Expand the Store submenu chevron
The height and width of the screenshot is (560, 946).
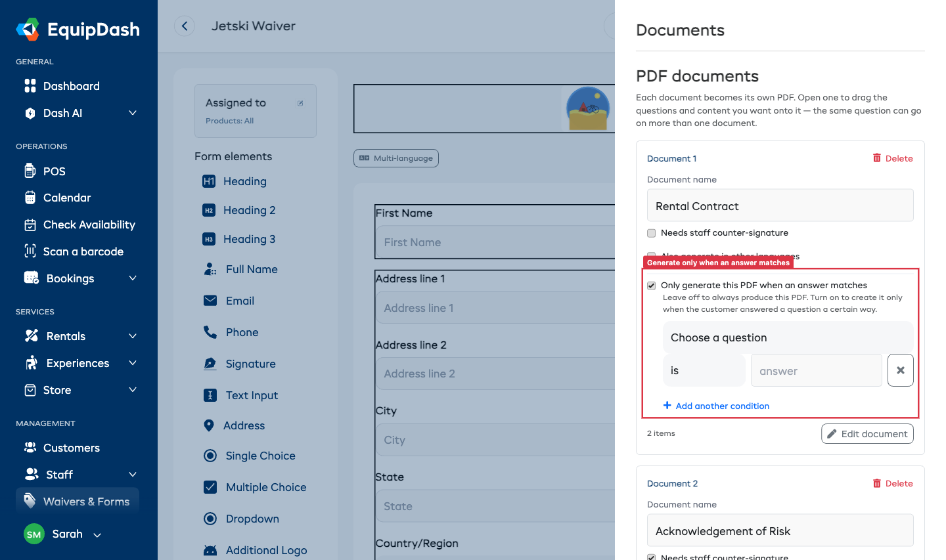[133, 390]
